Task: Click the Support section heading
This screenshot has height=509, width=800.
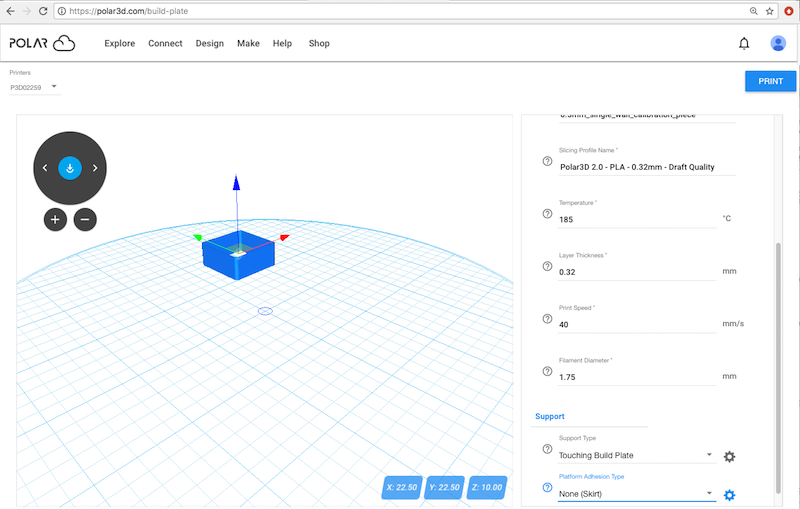Action: coord(549,416)
